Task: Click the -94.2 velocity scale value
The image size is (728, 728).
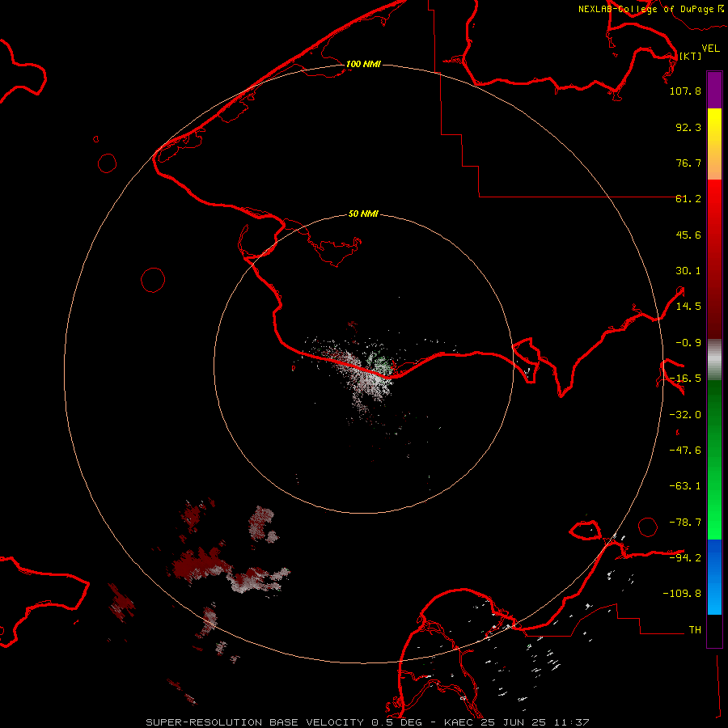Action: (685, 557)
